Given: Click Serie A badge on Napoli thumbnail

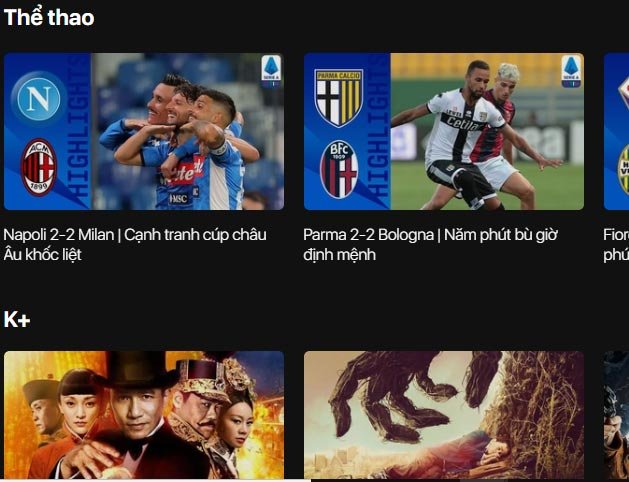Looking at the screenshot, I should point(272,71).
